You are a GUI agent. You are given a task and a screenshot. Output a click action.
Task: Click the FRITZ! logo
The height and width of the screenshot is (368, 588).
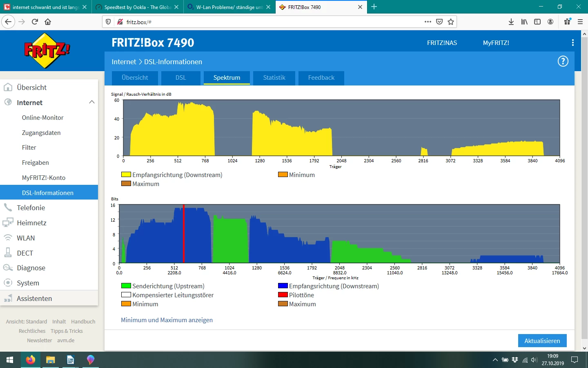tap(47, 50)
